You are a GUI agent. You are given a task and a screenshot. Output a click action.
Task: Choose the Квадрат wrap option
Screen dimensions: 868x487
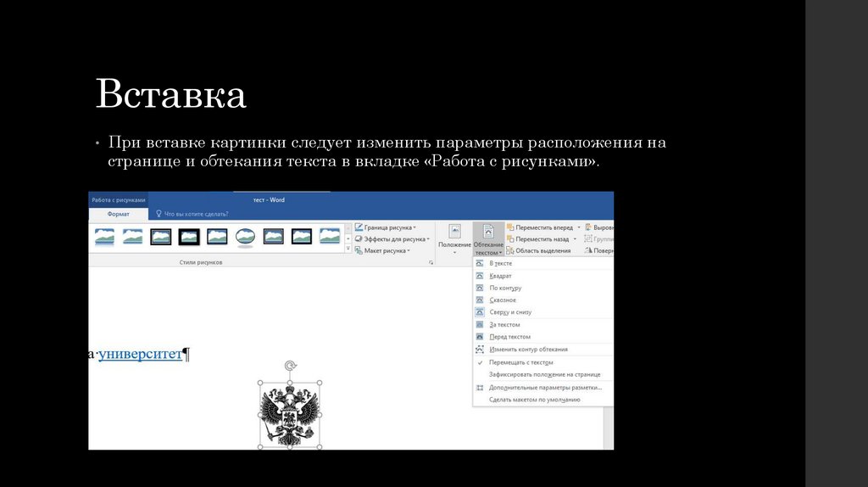(x=543, y=276)
